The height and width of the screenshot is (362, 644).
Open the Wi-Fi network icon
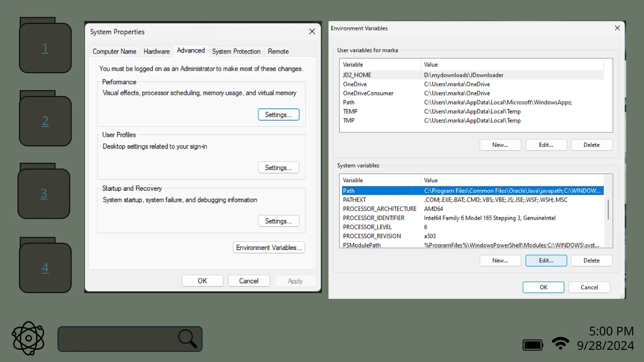point(560,343)
